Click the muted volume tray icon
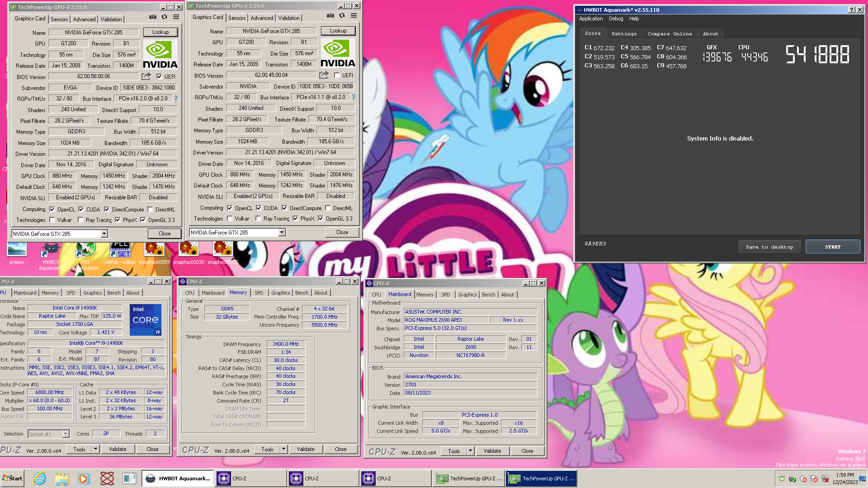868x488 pixels. coord(803,479)
